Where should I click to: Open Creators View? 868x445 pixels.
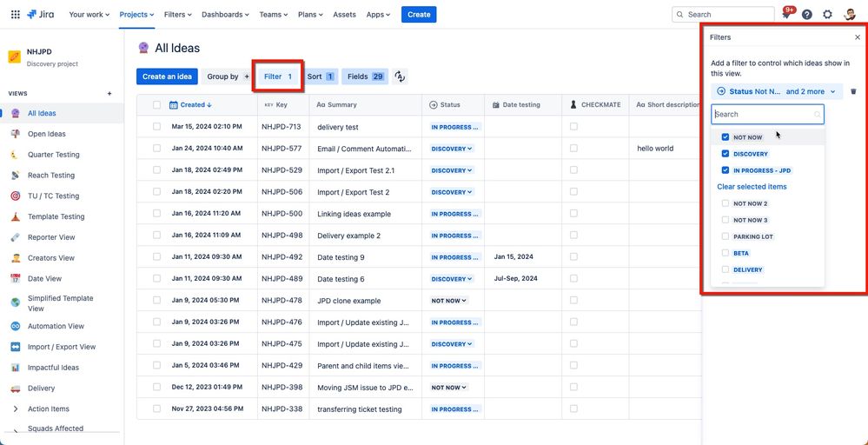[51, 258]
